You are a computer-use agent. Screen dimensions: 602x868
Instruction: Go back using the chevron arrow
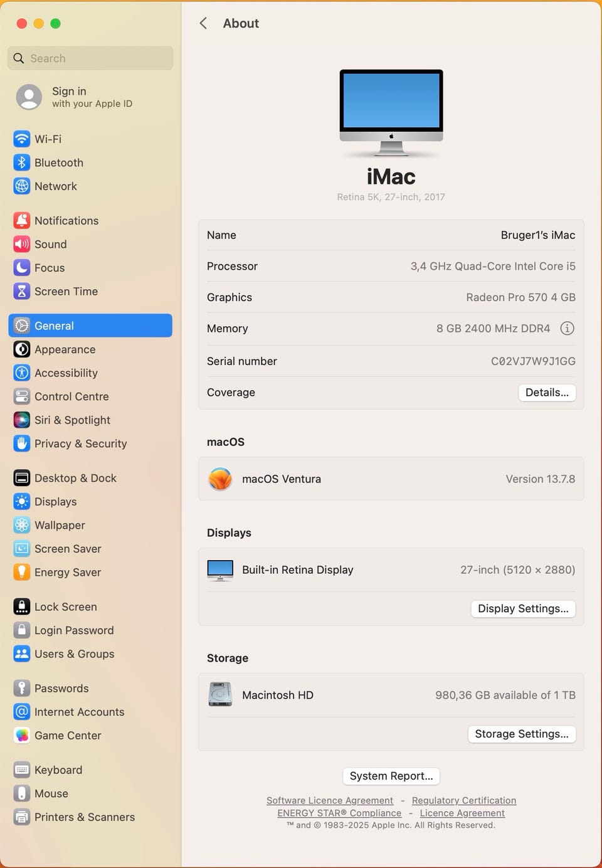pos(203,23)
